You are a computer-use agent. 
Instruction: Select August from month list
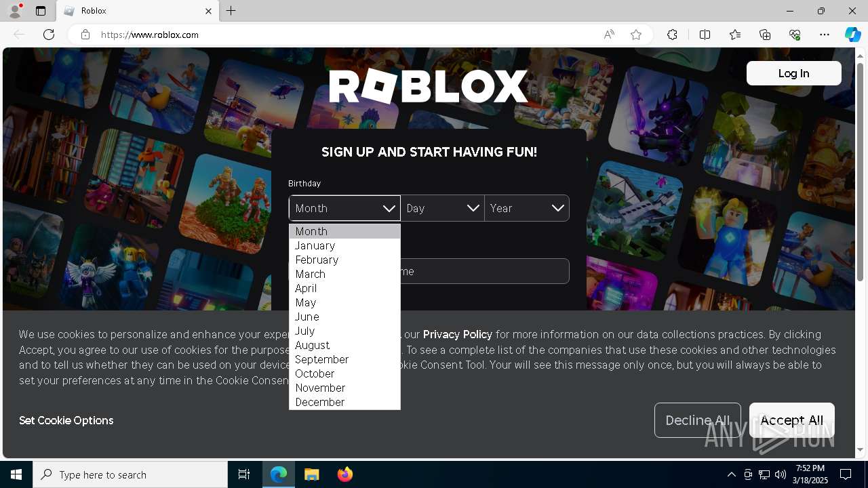click(344, 345)
